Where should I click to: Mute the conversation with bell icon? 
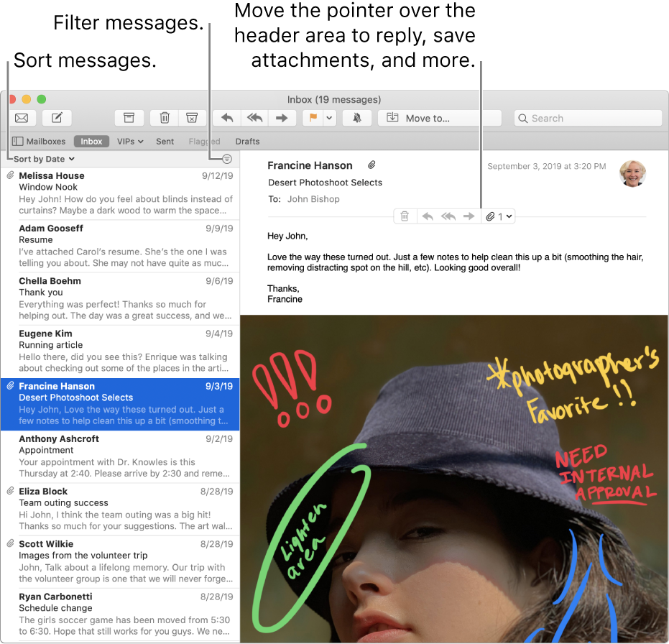click(357, 118)
